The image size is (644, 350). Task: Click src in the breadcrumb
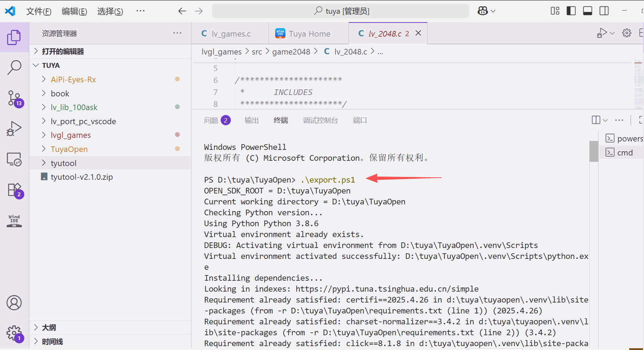coord(257,52)
